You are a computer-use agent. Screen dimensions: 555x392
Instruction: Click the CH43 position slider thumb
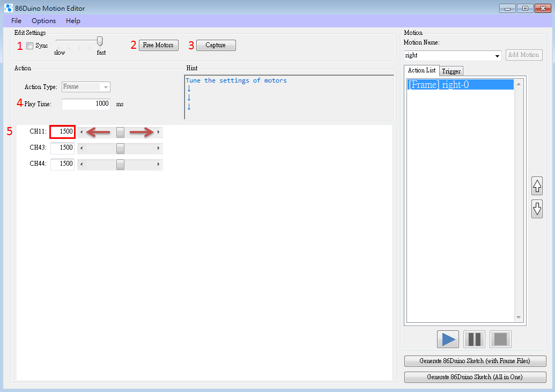tap(120, 149)
